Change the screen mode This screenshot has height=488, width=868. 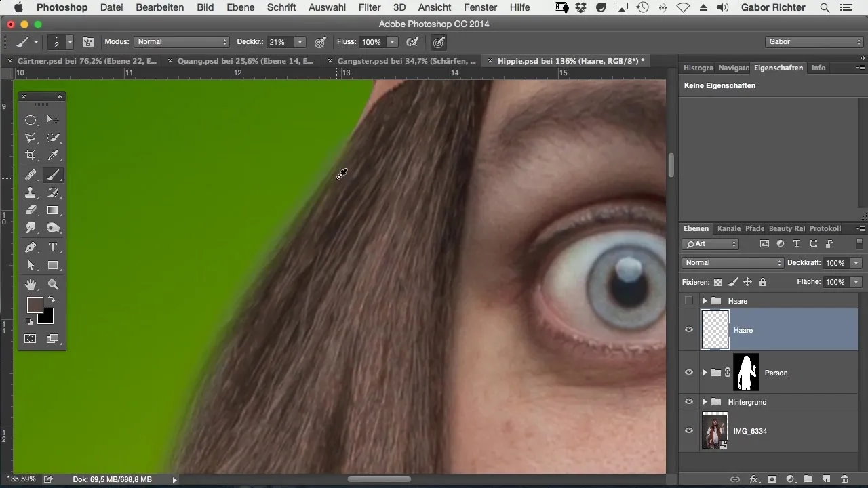point(53,338)
